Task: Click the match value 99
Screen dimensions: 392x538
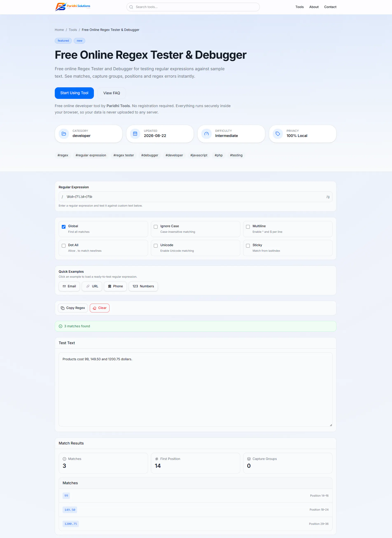Action: tap(66, 496)
